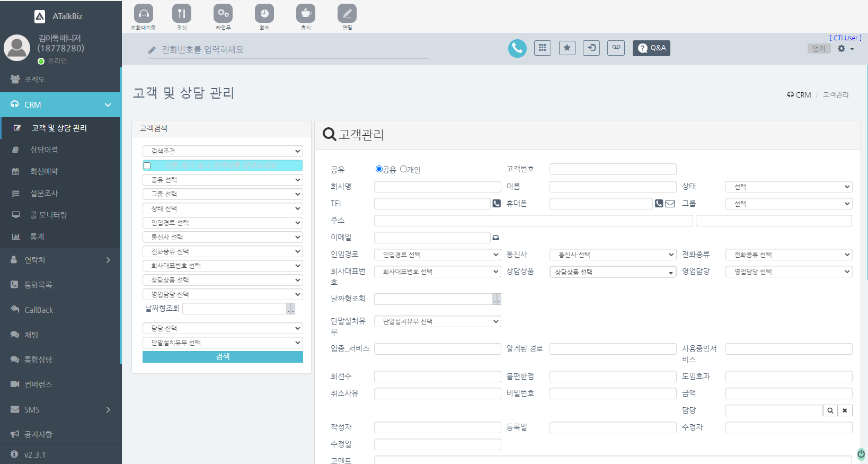This screenshot has width=868, height=464.
Task: Click the 검색 search button
Action: point(223,357)
